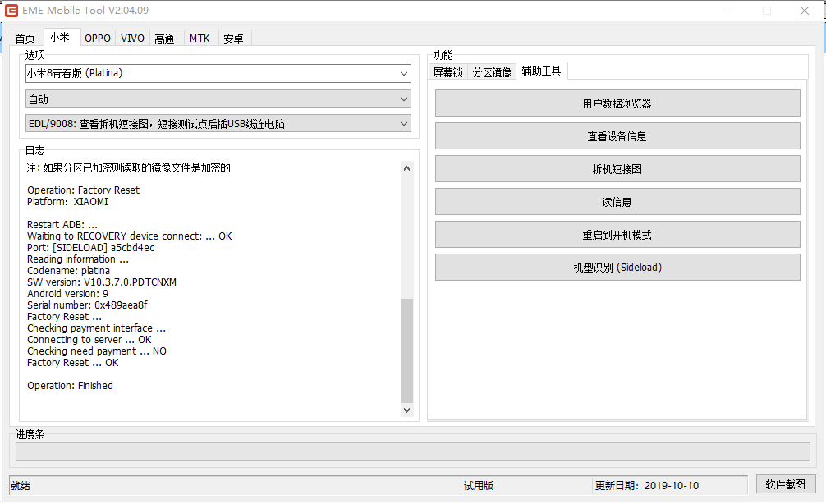The height and width of the screenshot is (504, 826).
Task: Switch to the 小米 tab
Action: point(60,37)
